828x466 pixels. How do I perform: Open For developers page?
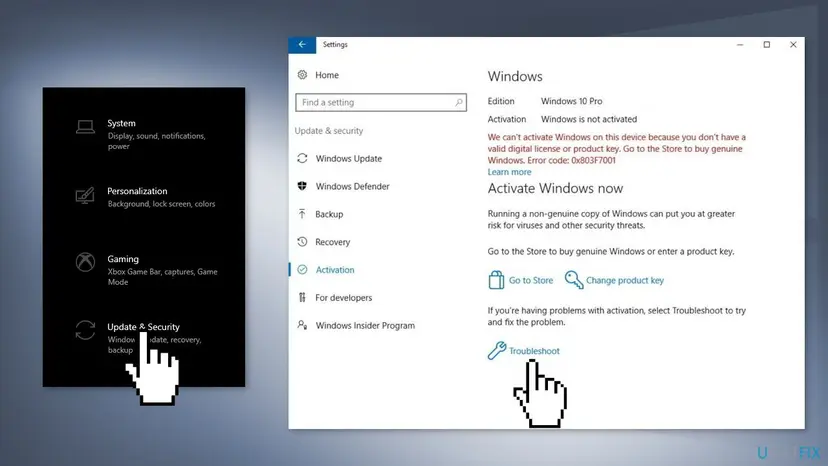point(344,297)
